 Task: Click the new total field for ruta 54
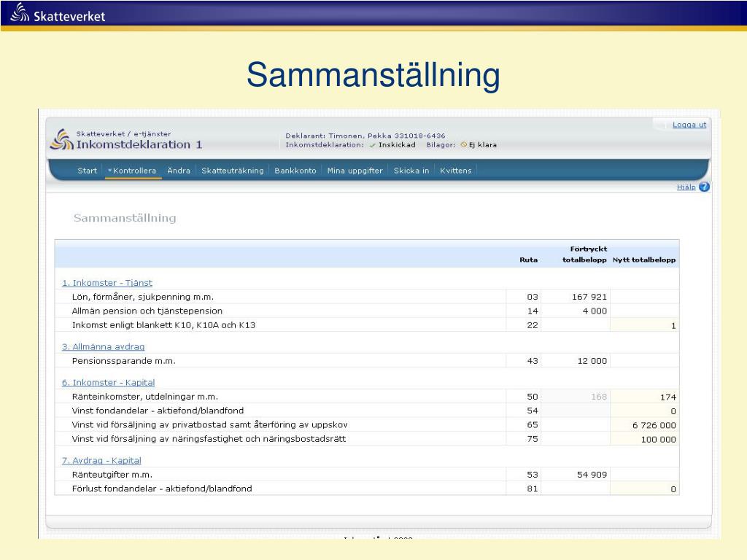pos(645,411)
